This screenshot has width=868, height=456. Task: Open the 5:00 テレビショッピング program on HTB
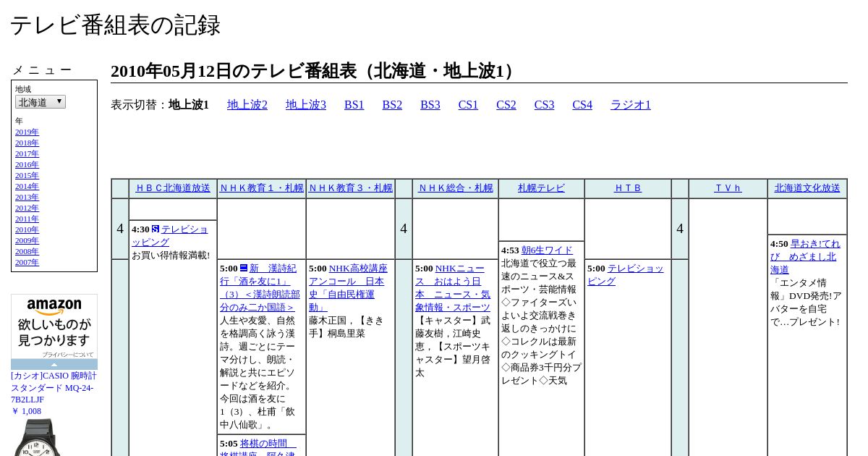(x=626, y=275)
